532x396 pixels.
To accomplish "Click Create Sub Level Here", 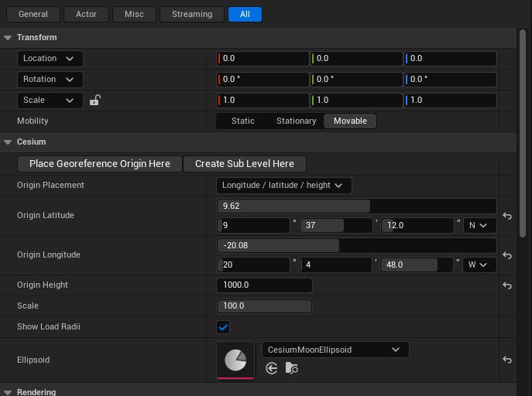I will [x=245, y=164].
